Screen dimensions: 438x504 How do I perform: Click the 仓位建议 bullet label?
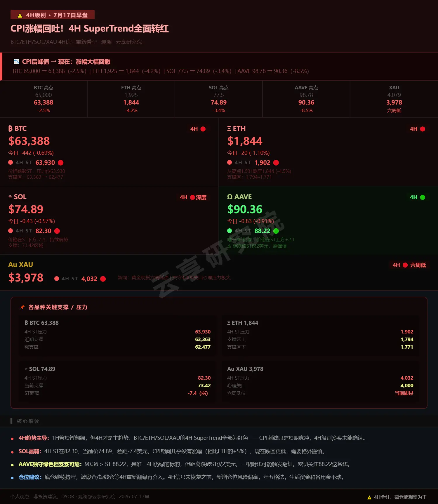tap(30, 477)
